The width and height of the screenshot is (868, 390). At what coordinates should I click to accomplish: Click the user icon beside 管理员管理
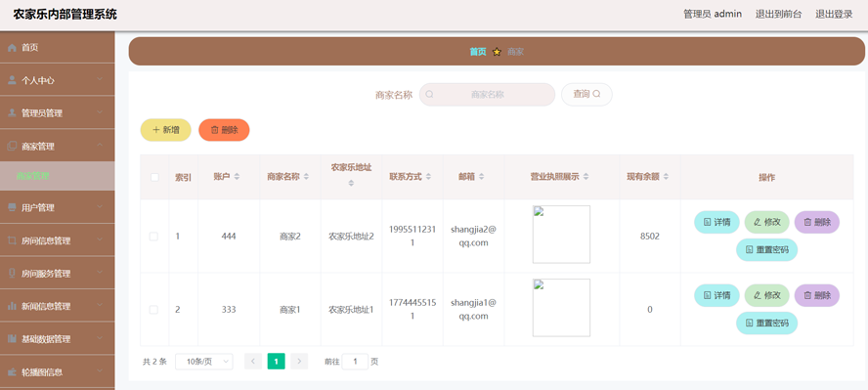[x=12, y=112]
